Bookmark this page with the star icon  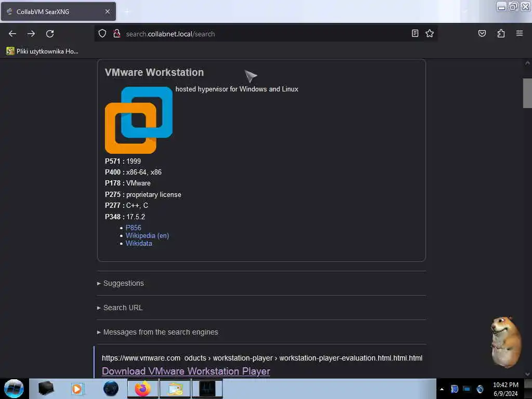[x=430, y=34]
